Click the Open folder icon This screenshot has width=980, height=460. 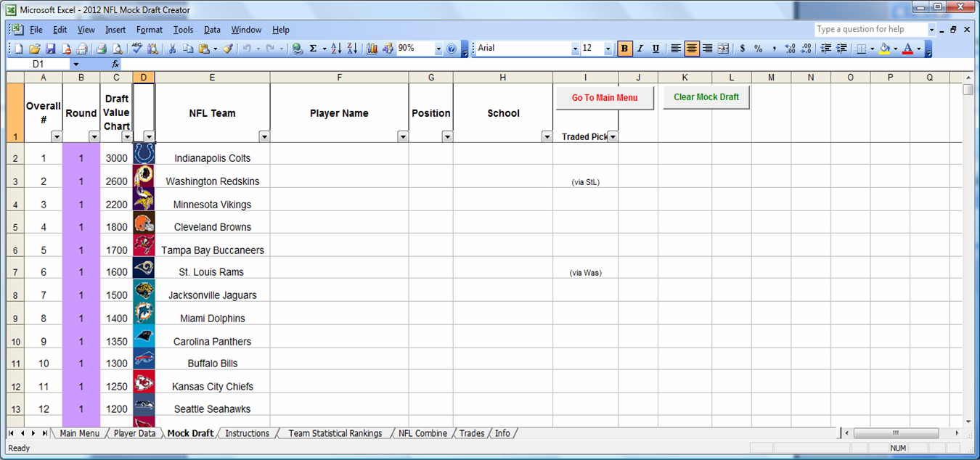[x=35, y=49]
